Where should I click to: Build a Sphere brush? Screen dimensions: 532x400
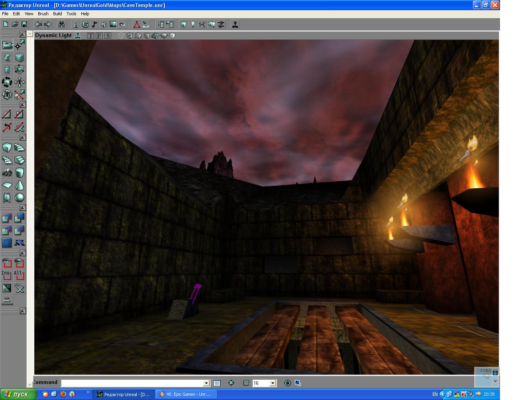tap(20, 197)
